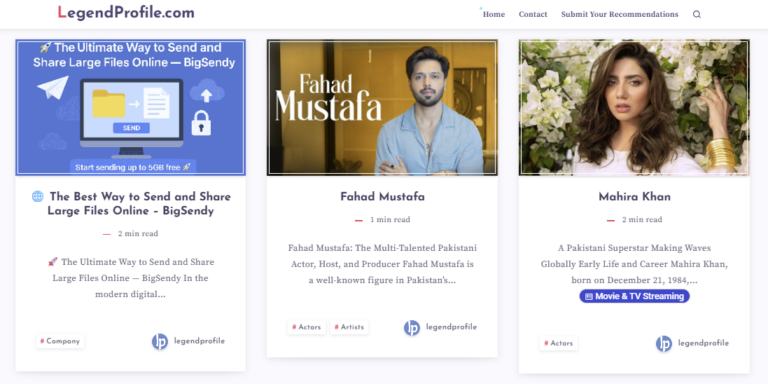Open the BigSendy featured image
Screen dimensions: 768x384
pyautogui.click(x=130, y=107)
